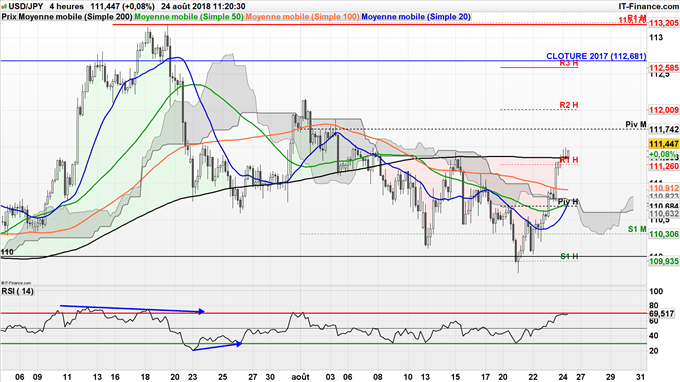The image size is (680, 382).
Task: Click the yellow 111,447 current price tag
Action: coord(664,144)
